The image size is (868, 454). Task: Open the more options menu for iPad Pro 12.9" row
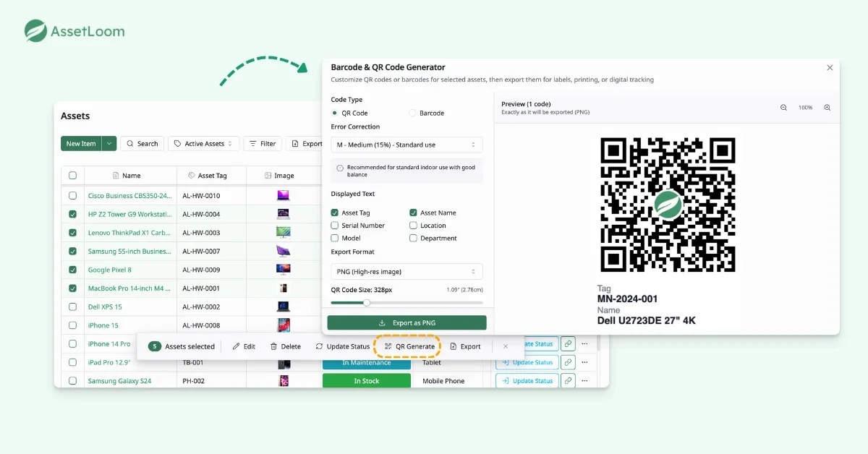point(585,362)
